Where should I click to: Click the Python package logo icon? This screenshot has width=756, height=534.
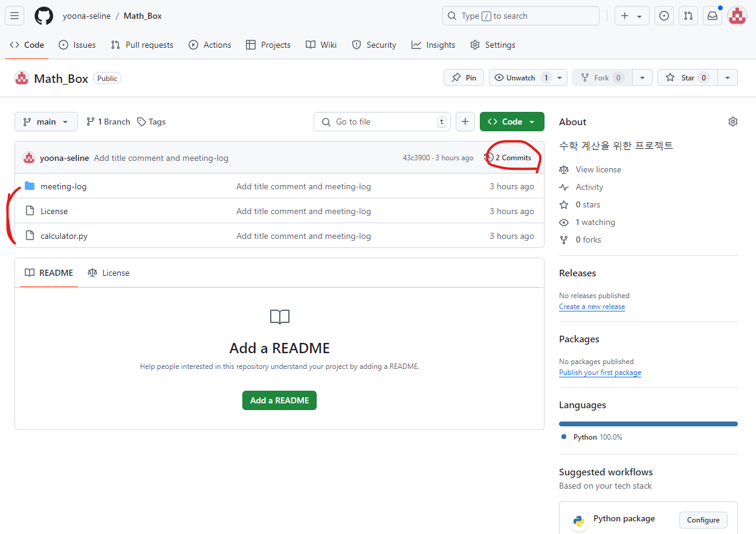coord(579,521)
